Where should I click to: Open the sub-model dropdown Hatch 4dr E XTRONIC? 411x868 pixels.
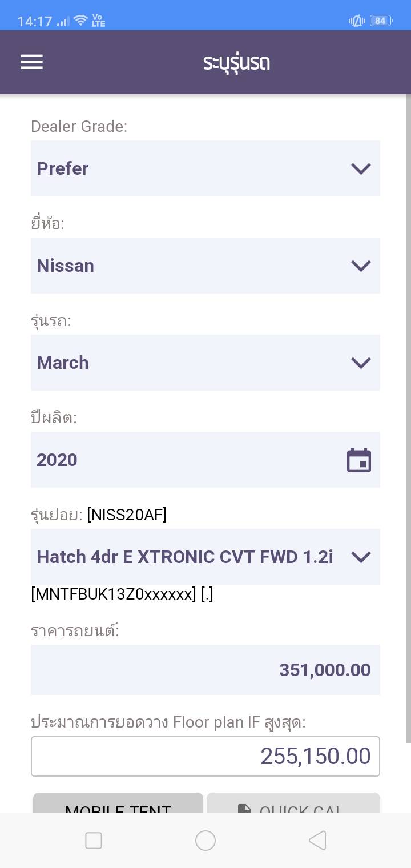point(205,557)
